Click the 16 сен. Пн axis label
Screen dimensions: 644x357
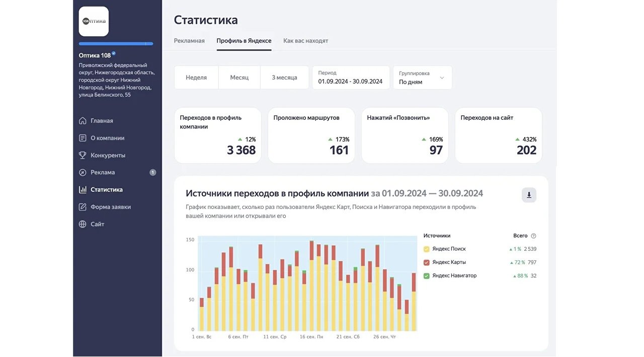tap(311, 337)
